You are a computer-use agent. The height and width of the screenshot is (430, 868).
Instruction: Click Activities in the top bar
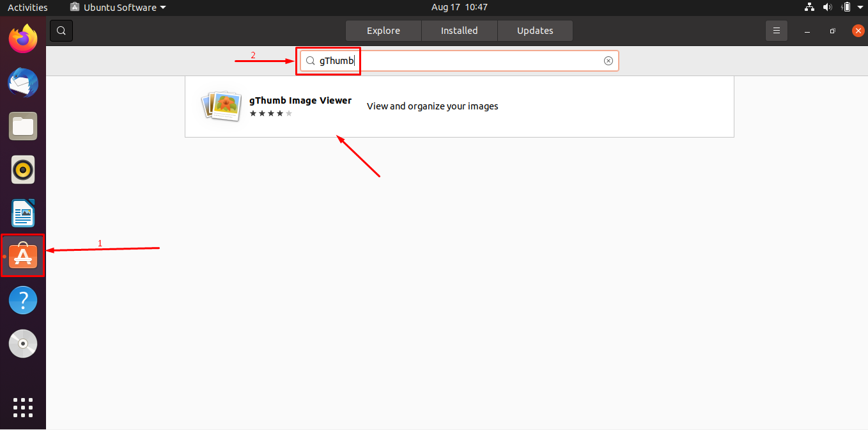(x=27, y=7)
